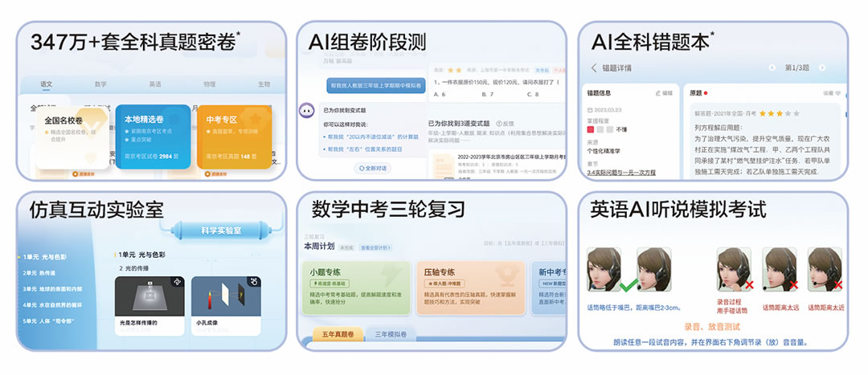Select 1单元 光与色彩 in sidebar
Image resolution: width=868 pixels, height=375 pixels.
click(x=44, y=257)
